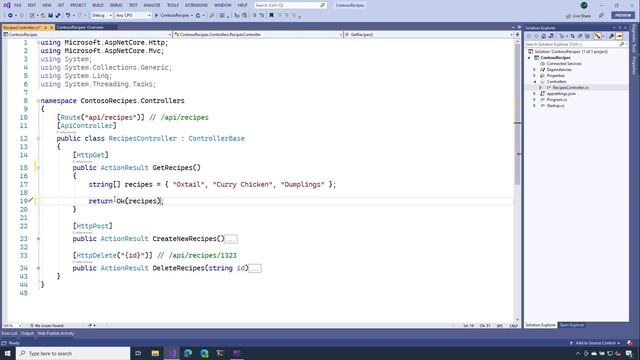Click the Visual Studio taskbar icon
This screenshot has height=360, width=640.
click(171, 353)
